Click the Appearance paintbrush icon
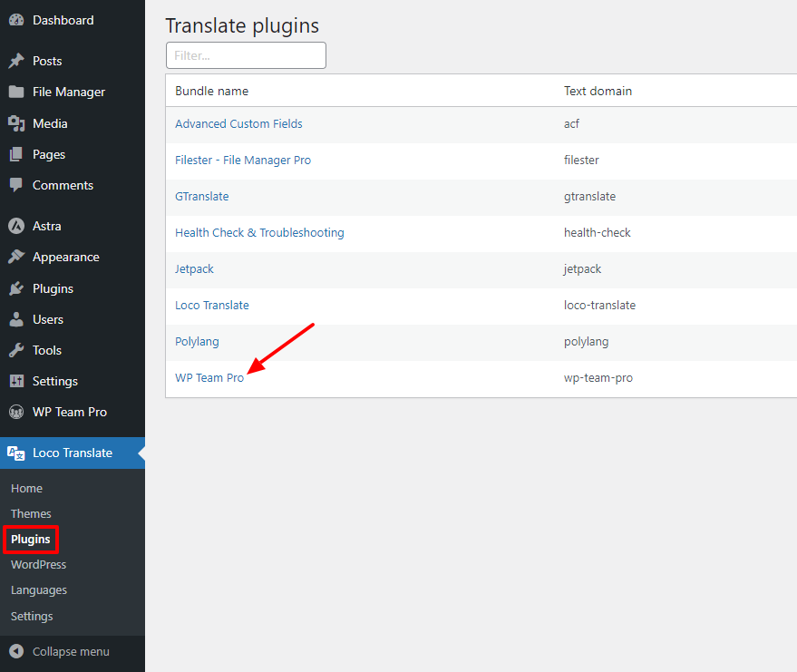Viewport: 797px width, 672px height. [x=16, y=258]
